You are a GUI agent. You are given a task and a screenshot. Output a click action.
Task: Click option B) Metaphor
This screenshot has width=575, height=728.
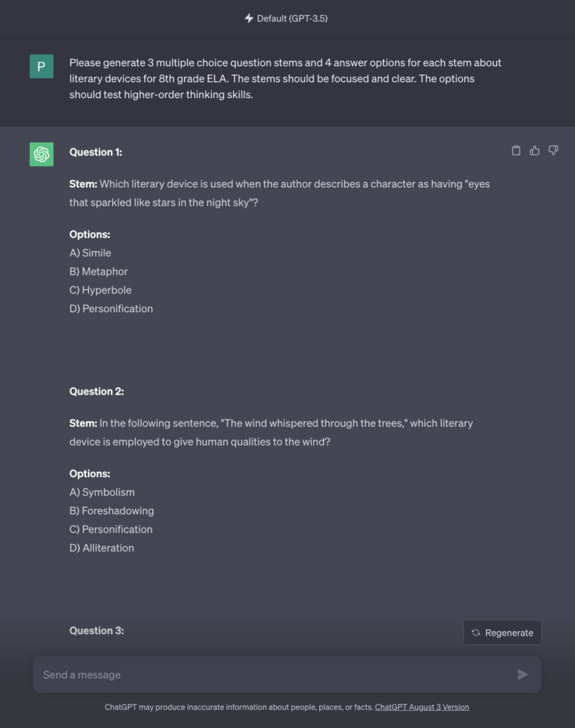[98, 272]
